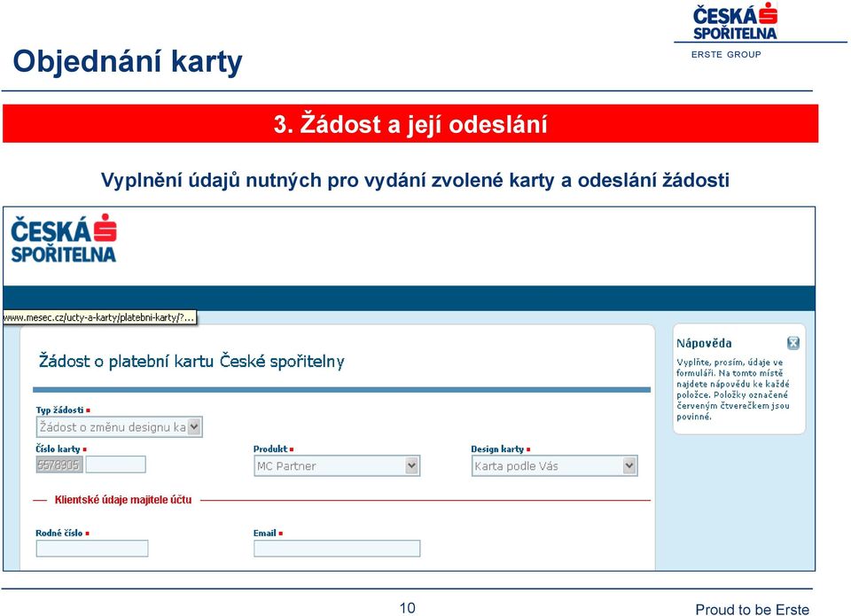Click the 'Produkt' label

click(270, 448)
